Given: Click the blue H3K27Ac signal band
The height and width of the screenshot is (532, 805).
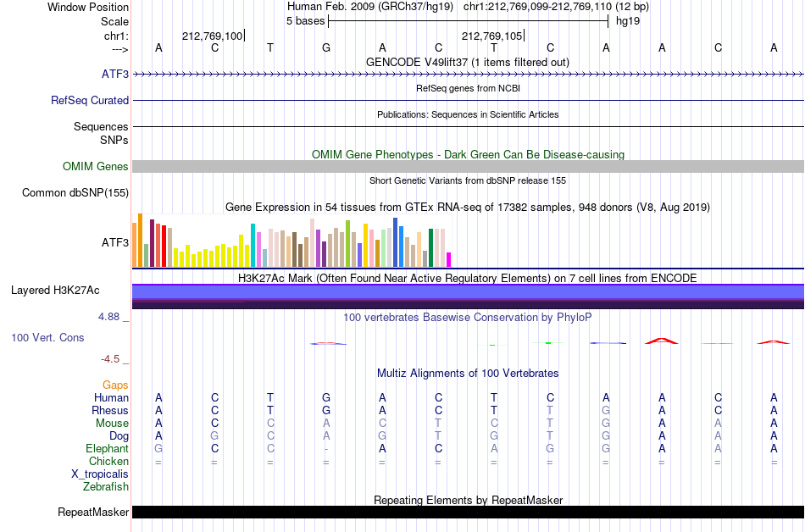Looking at the screenshot, I should (x=469, y=291).
